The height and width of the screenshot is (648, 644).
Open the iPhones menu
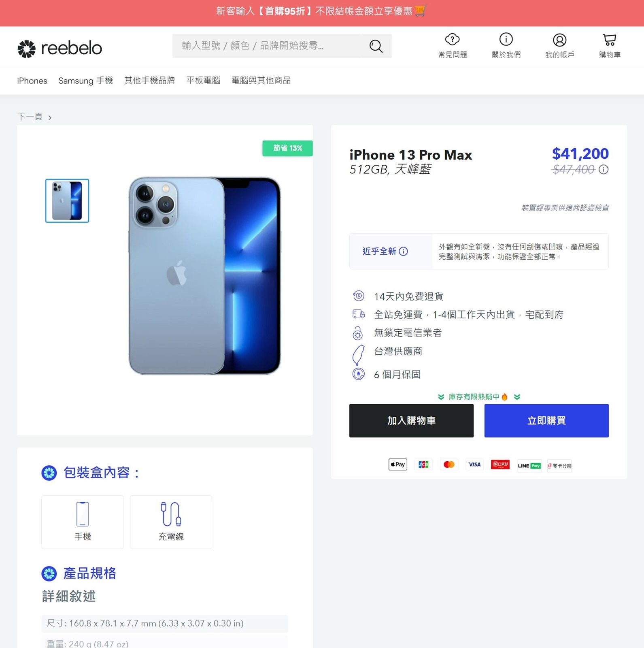[x=32, y=81]
